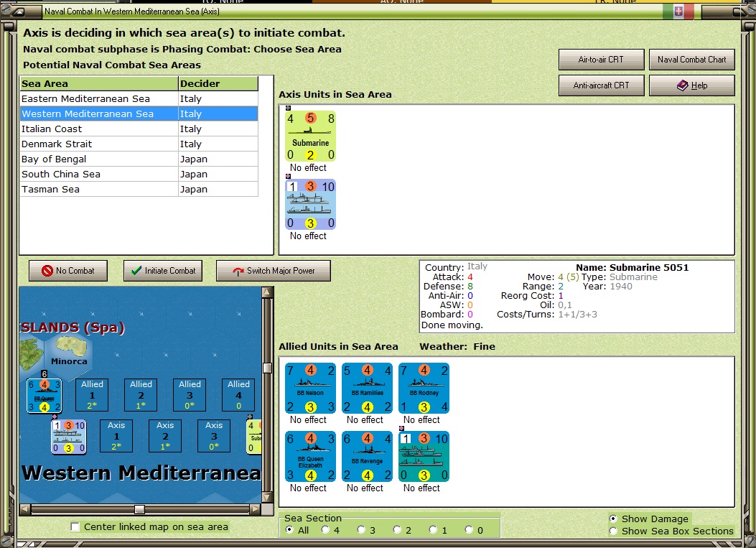The width and height of the screenshot is (756, 548).
Task: Click the Initiate Combat button
Action: coord(163,271)
